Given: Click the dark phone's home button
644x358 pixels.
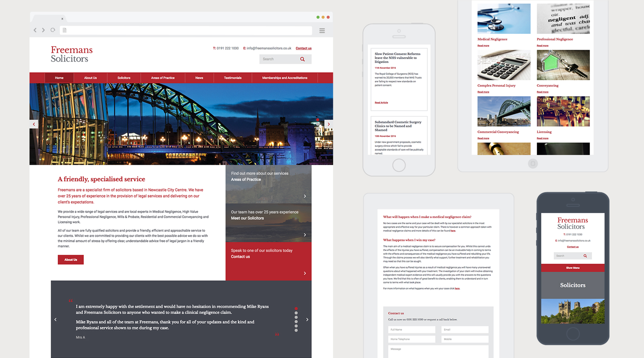Looking at the screenshot, I should point(573,334).
